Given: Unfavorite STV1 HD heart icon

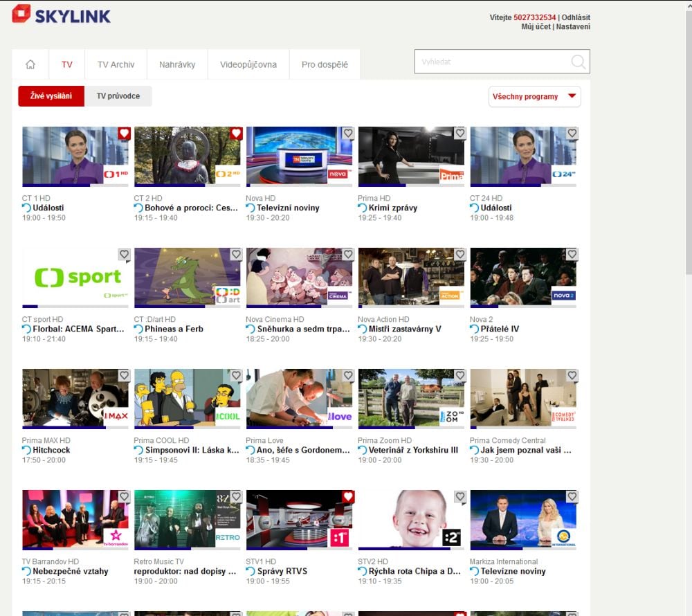Looking at the screenshot, I should click(348, 496).
